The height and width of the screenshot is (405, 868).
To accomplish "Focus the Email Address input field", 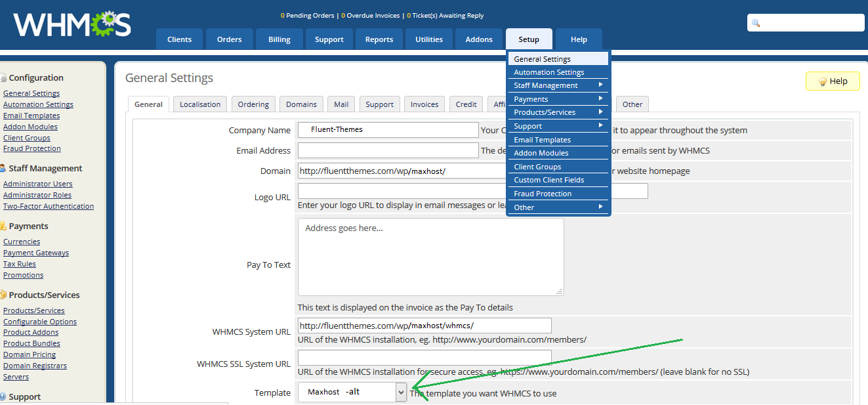I will tap(388, 150).
